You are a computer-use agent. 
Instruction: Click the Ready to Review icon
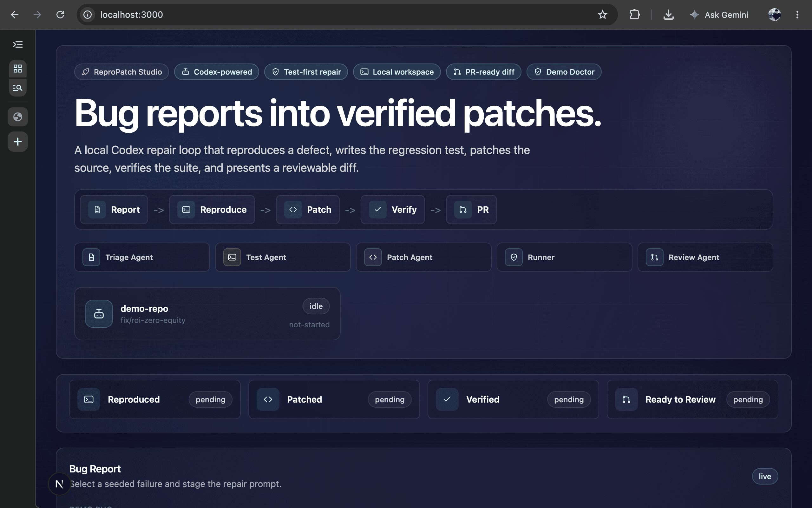coord(626,399)
